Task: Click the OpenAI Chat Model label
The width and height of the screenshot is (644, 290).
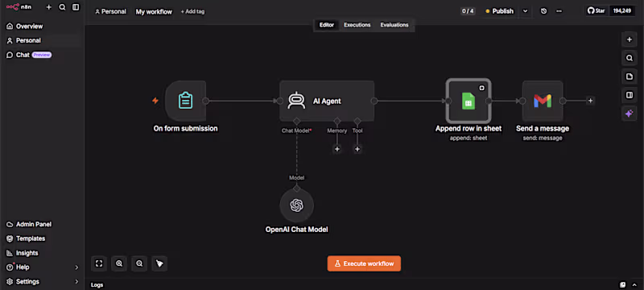Action: point(296,230)
